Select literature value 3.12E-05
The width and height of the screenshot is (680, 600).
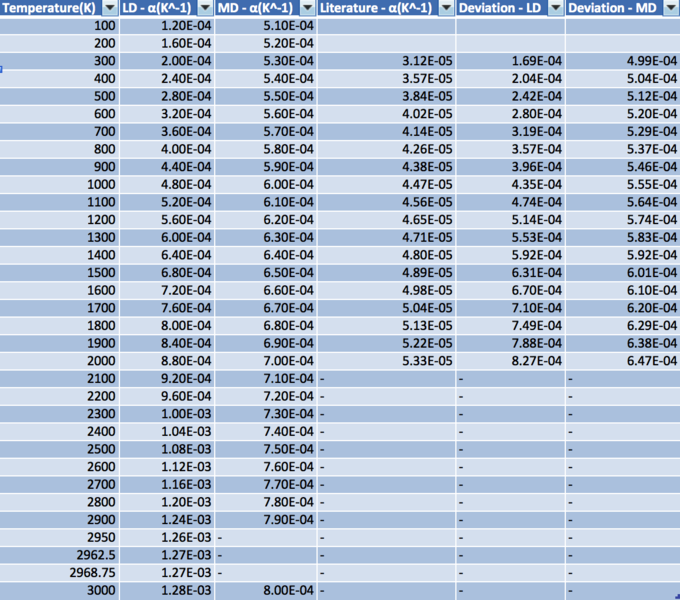pos(386,61)
